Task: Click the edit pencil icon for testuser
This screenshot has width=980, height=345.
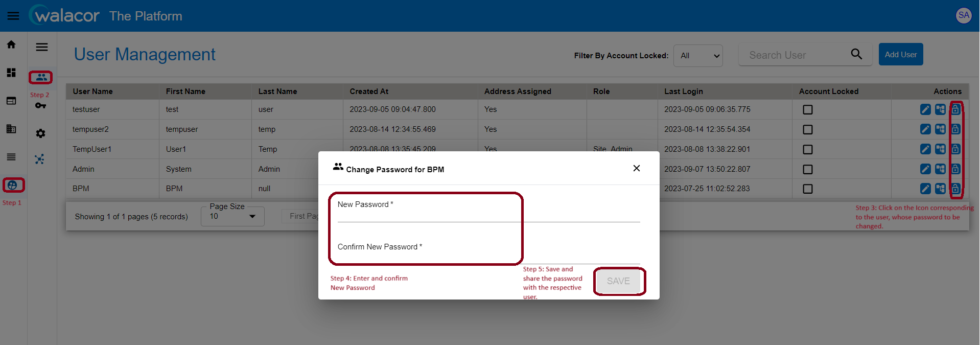Action: tap(925, 109)
